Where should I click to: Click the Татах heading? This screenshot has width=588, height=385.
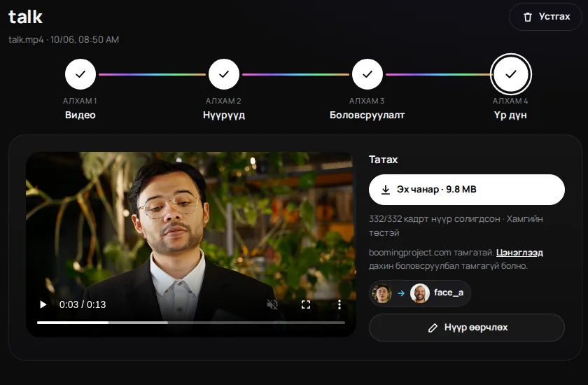384,160
